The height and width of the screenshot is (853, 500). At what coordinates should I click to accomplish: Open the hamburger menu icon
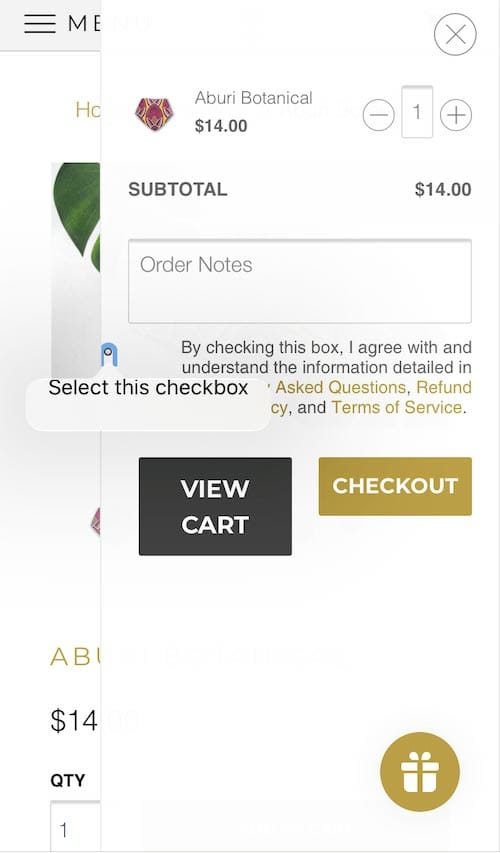click(x=40, y=24)
